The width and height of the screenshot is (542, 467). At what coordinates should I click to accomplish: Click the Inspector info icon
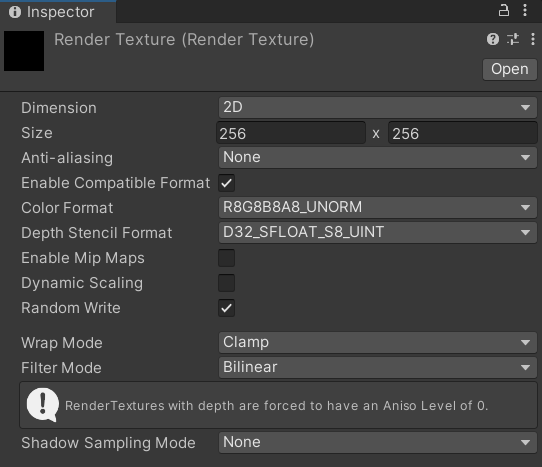15,12
